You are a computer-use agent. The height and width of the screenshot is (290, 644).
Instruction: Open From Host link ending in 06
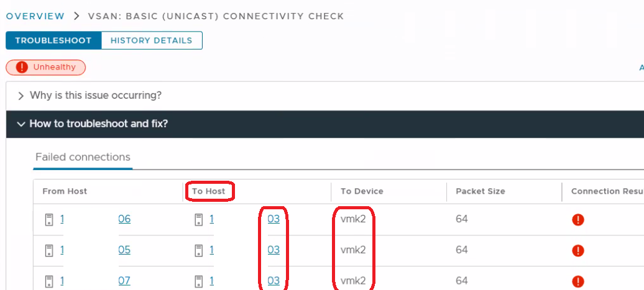[124, 219]
